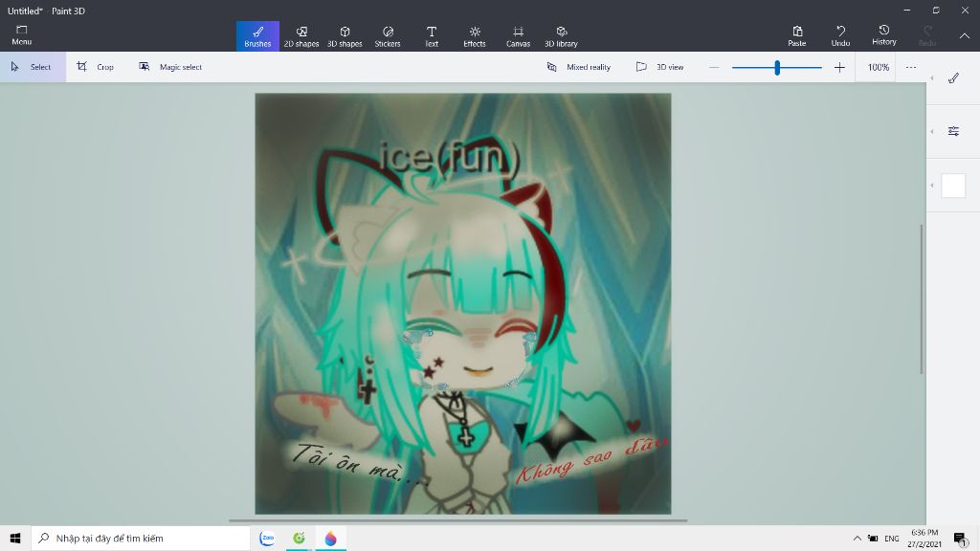
Task: Show hidden system tray icons
Action: 857,538
